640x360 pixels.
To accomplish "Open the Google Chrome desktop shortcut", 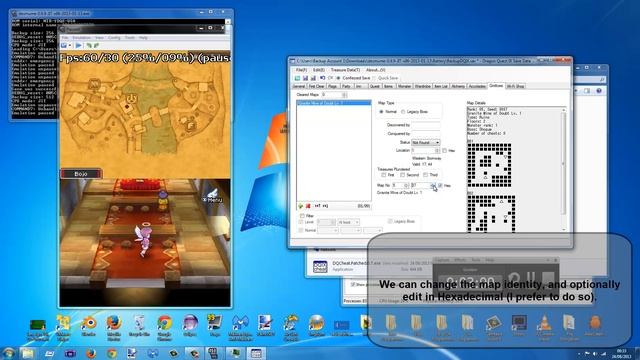I will click(164, 327).
